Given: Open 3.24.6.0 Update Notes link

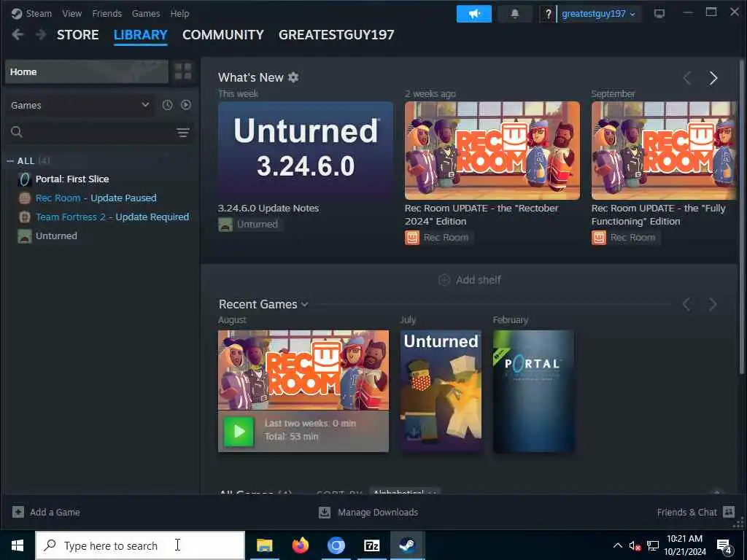Looking at the screenshot, I should pyautogui.click(x=268, y=208).
